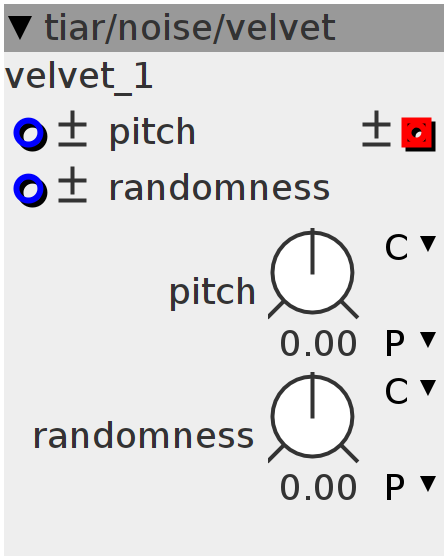
Task: Select the randomness value field 0.00
Action: tap(318, 488)
